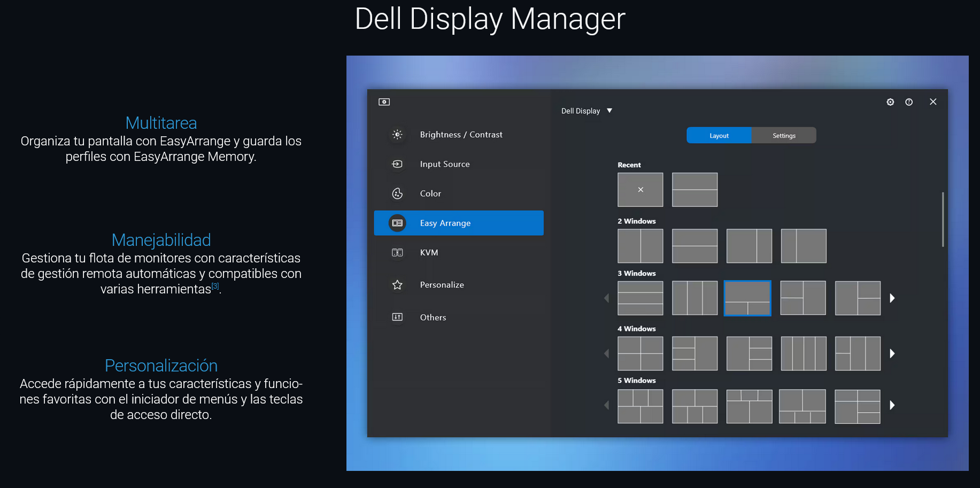Screen dimensions: 980x488
Task: Open help with the question mark icon
Action: pyautogui.click(x=909, y=102)
